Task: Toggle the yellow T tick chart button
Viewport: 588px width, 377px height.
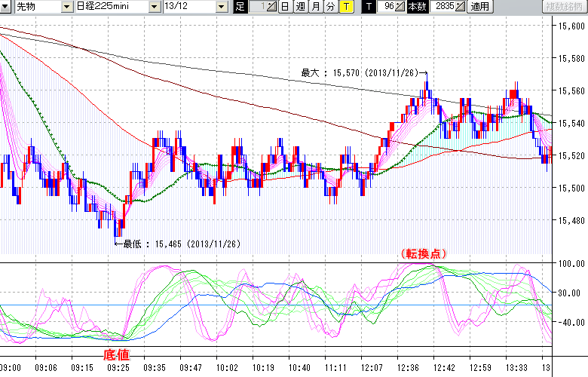Action: tap(345, 7)
